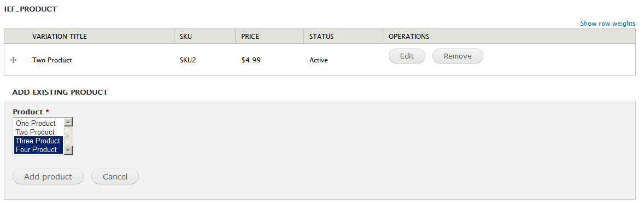Click the Product listbox scrollbar track

click(68, 136)
